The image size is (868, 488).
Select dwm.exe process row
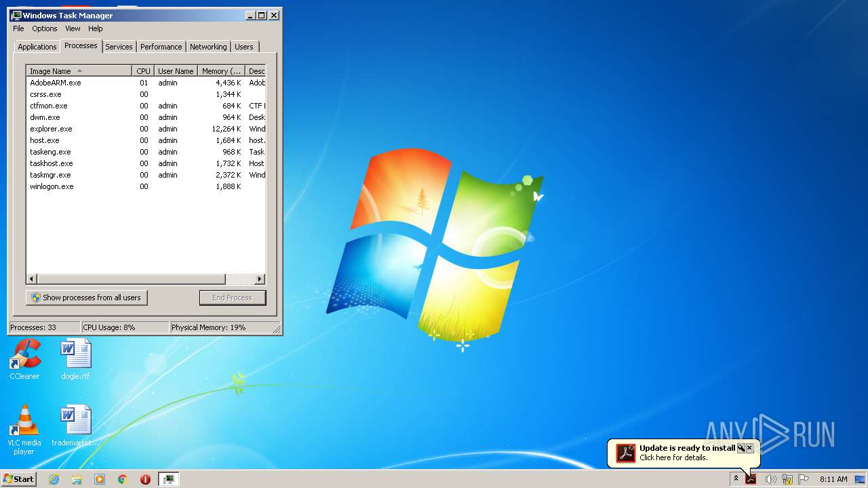(146, 117)
